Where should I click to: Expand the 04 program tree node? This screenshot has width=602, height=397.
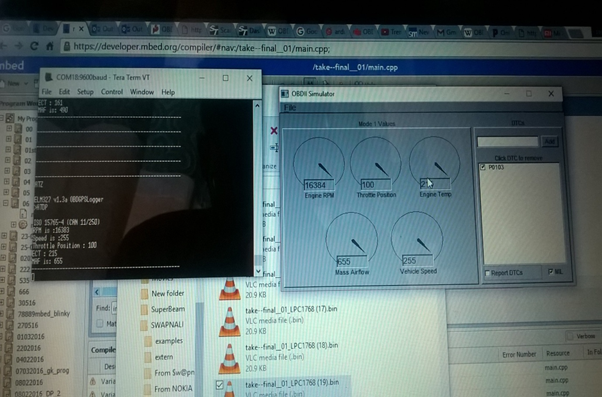click(x=7, y=181)
